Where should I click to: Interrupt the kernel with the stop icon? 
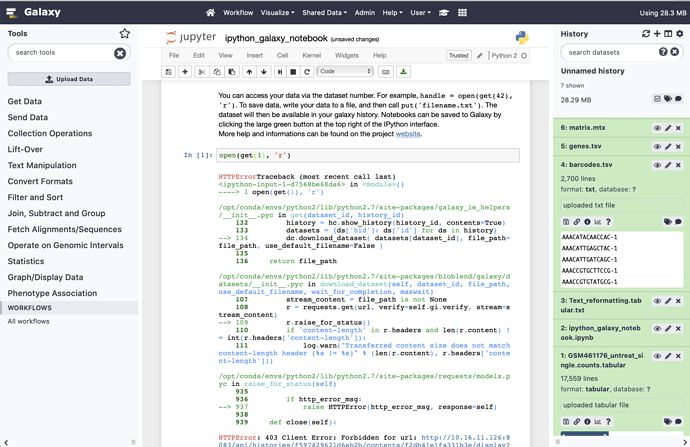(x=293, y=72)
